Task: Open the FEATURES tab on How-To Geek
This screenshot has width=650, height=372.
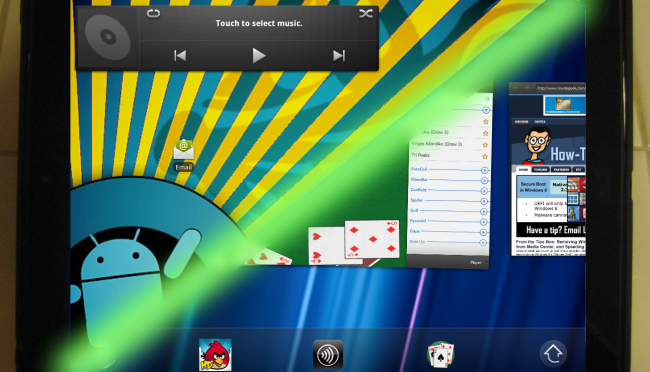Action: pos(561,170)
